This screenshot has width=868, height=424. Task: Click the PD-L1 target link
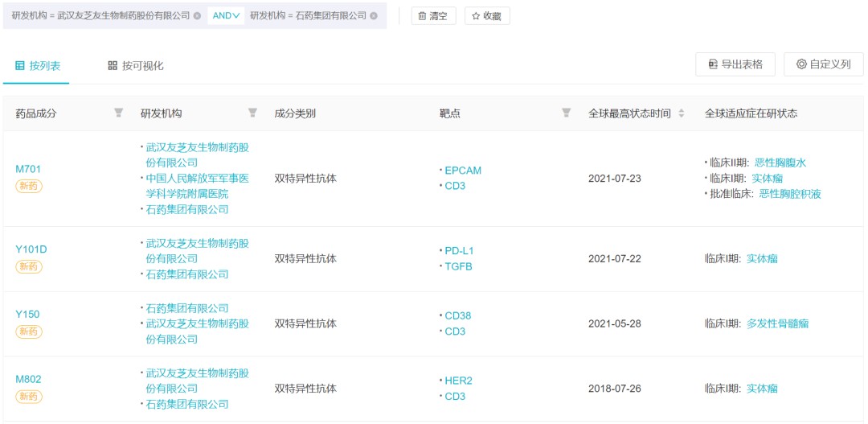tap(460, 251)
